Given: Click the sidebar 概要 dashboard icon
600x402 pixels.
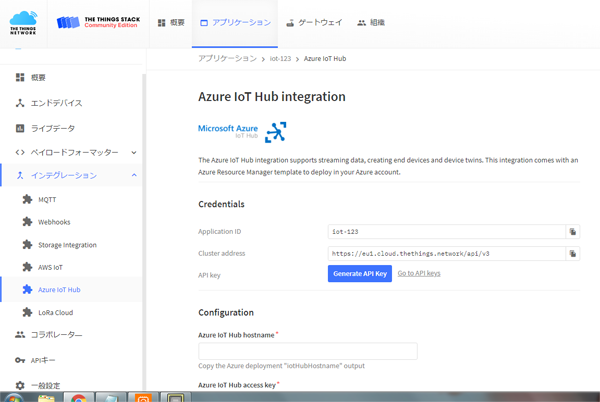Looking at the screenshot, I should pos(20,78).
